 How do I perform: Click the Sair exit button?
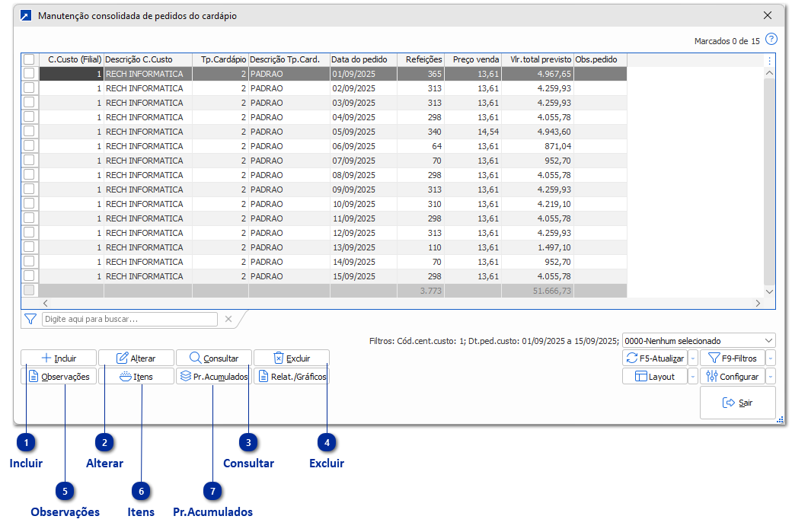[737, 403]
